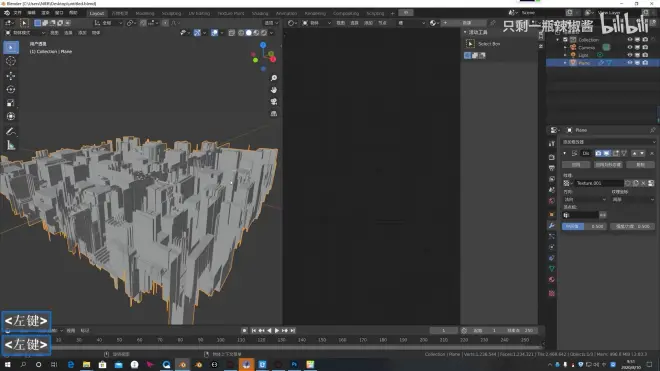Collapse the Displace modifier panel
Viewport: 660px width, 371px height.
pyautogui.click(x=565, y=153)
